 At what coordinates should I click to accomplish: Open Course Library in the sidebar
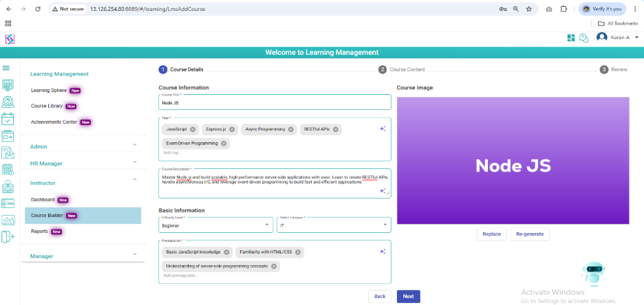click(x=47, y=106)
